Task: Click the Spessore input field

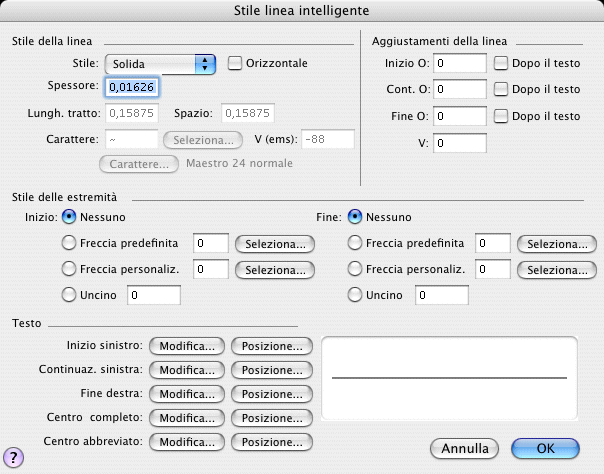Action: [132, 88]
